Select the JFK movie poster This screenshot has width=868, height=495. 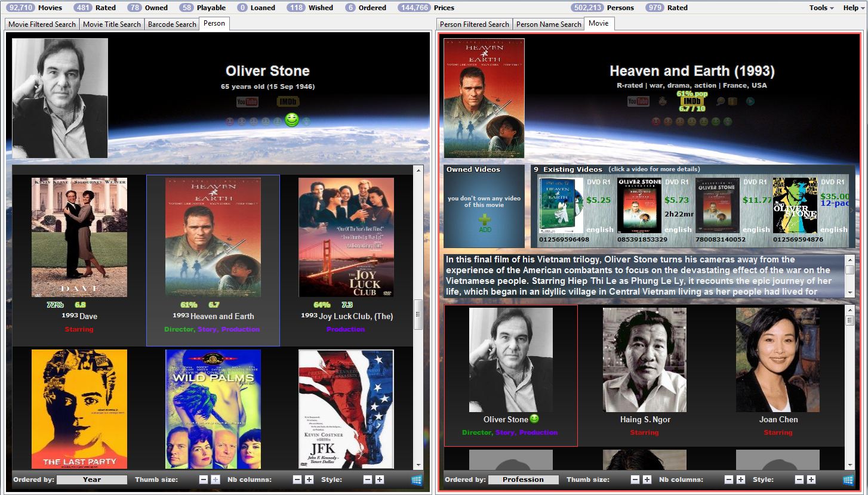[346, 409]
